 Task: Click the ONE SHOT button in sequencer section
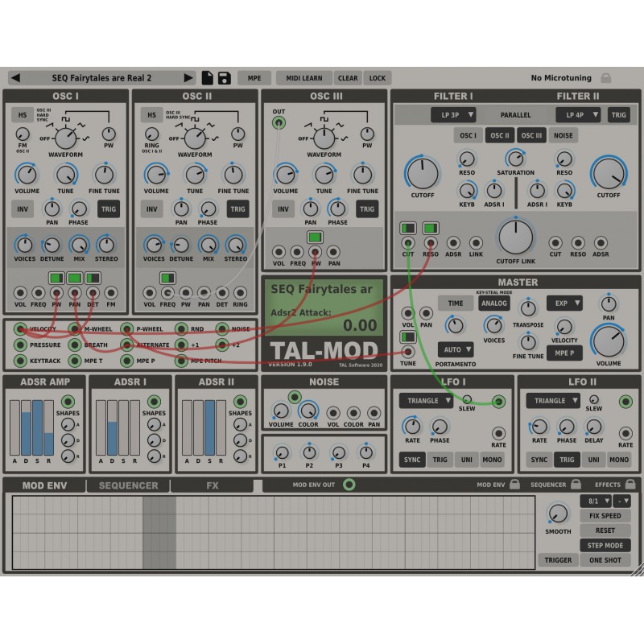pos(605,559)
